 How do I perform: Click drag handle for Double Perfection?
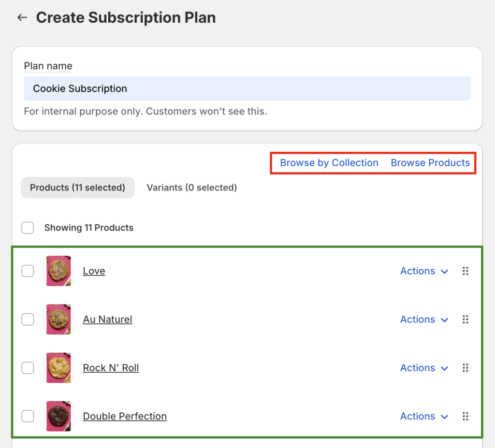[x=466, y=416]
